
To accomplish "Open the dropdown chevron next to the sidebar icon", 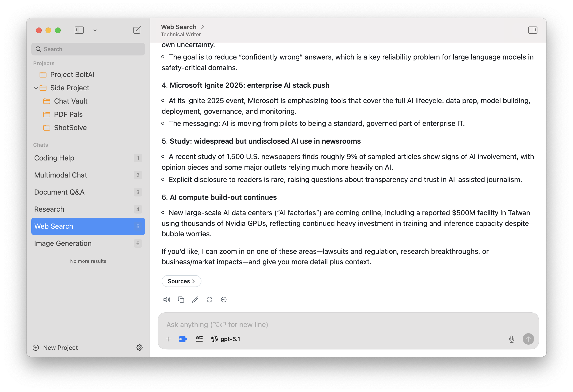I will tap(95, 30).
